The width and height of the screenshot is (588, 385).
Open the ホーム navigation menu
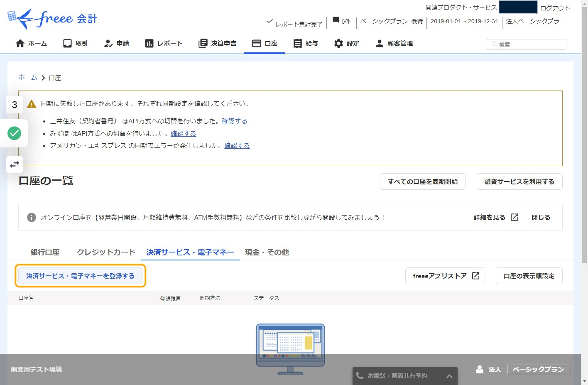(31, 43)
